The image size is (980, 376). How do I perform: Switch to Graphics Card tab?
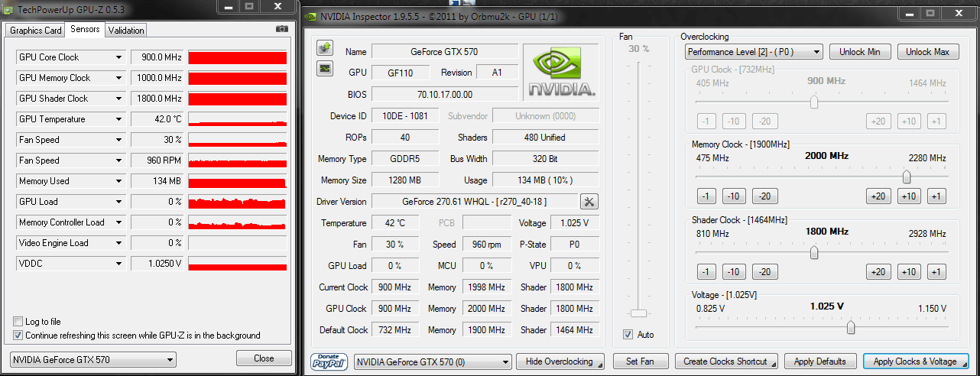tap(35, 31)
